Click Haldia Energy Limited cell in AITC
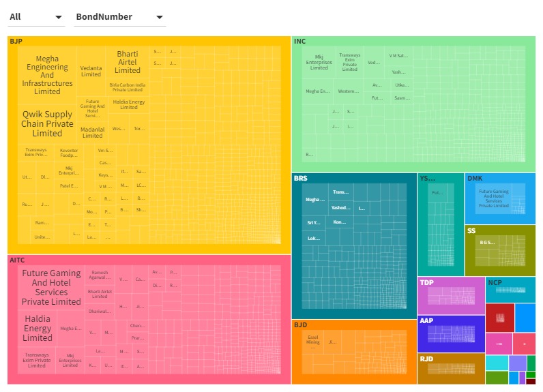 [x=38, y=329]
